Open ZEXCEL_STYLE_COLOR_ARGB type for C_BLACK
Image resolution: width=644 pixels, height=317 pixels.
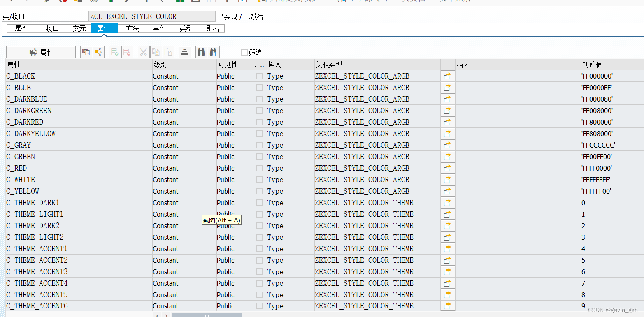click(x=362, y=76)
